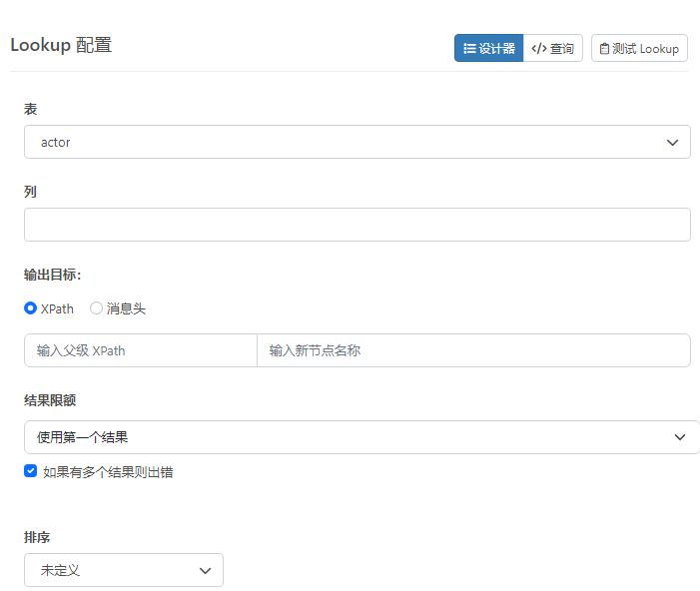
Task: Focus the 列 input field
Action: (x=356, y=225)
